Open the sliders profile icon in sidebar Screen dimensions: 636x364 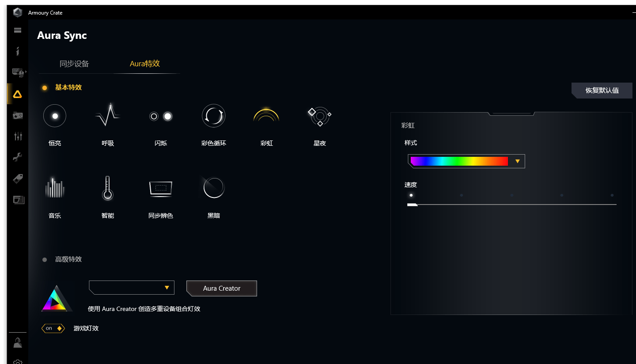click(18, 136)
